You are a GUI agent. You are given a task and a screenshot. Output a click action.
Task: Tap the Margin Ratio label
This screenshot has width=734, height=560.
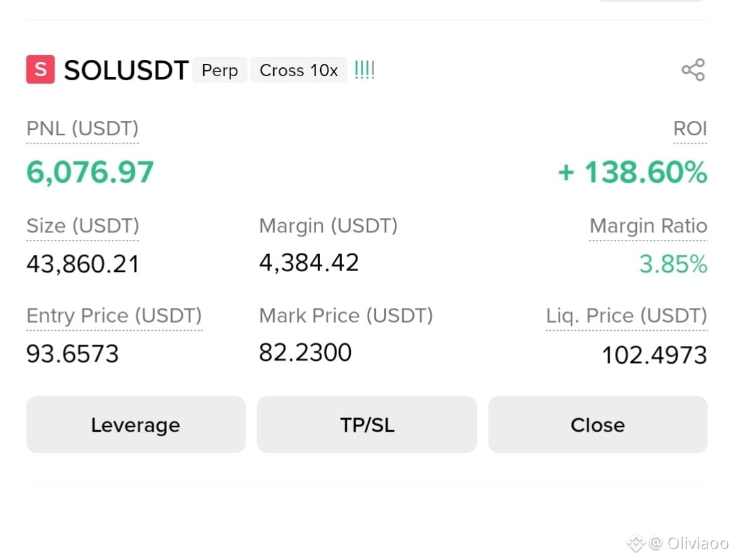click(x=648, y=226)
